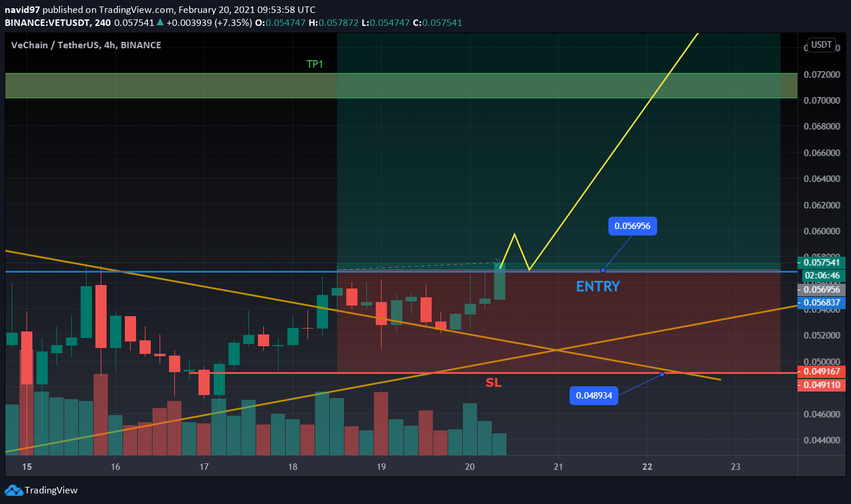Screen dimensions: 851x504
Task: Click the USDT currency label on price axis
Action: pos(822,45)
